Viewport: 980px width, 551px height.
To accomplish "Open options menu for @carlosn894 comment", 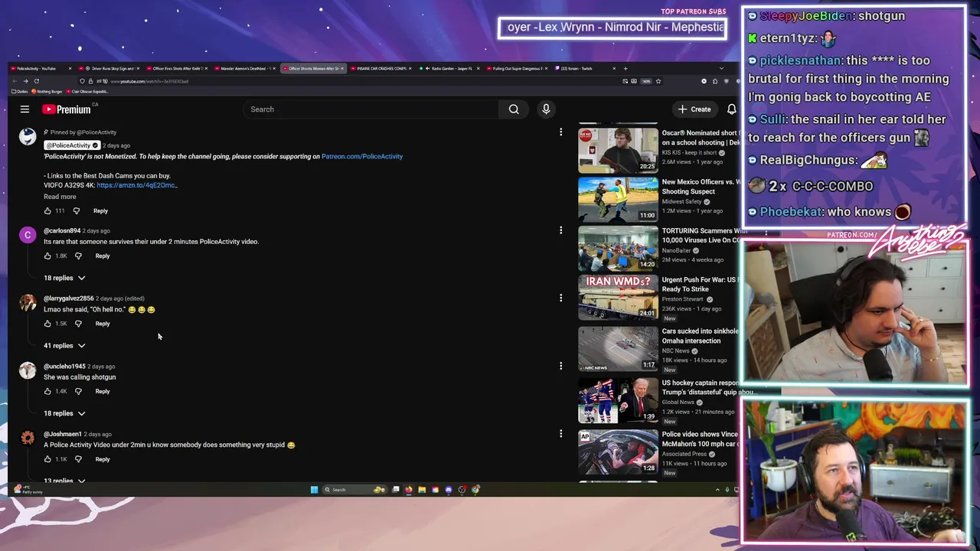I will 560,230.
